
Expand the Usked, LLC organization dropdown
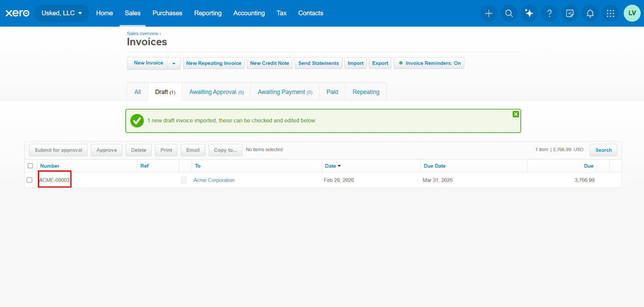coord(62,13)
